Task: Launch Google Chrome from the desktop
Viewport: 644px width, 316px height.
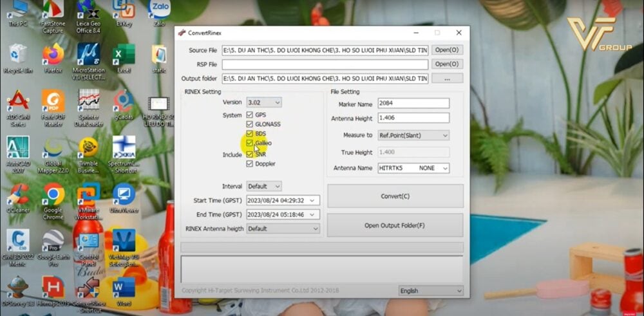Action: point(53,194)
